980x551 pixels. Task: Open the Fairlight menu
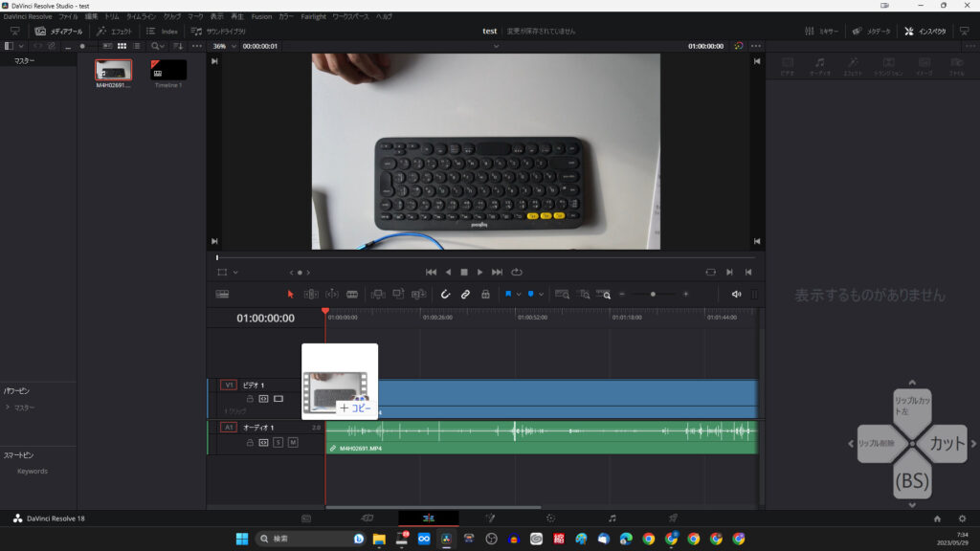click(x=313, y=17)
